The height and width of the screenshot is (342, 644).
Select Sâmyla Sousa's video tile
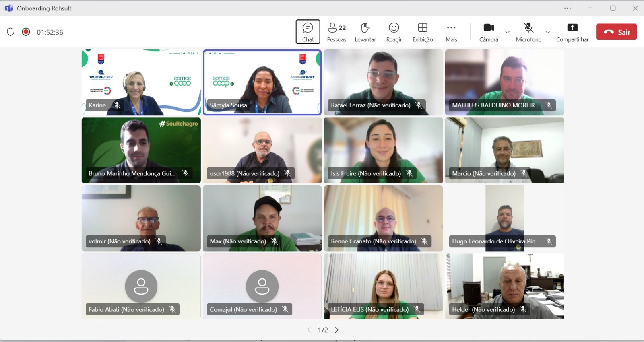tap(262, 82)
